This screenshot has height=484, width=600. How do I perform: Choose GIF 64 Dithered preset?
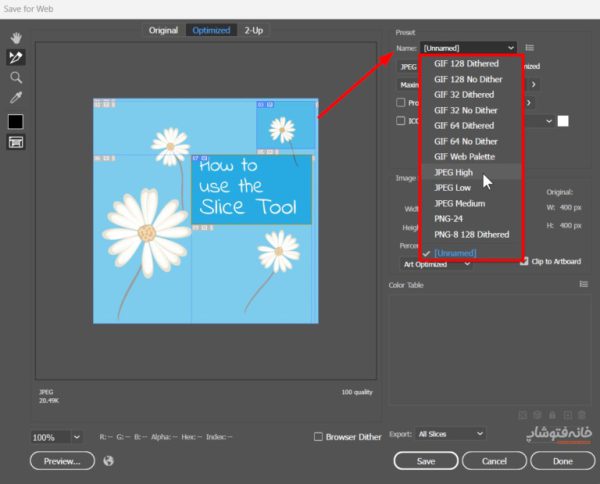pos(464,125)
